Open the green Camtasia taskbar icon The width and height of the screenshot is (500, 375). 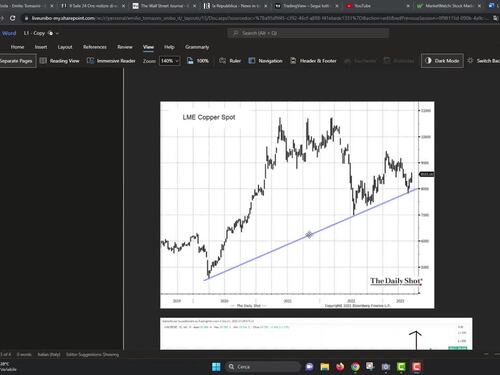[401, 367]
